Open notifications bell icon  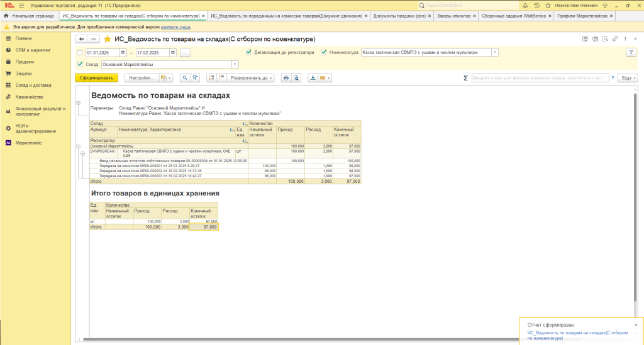pyautogui.click(x=525, y=5)
